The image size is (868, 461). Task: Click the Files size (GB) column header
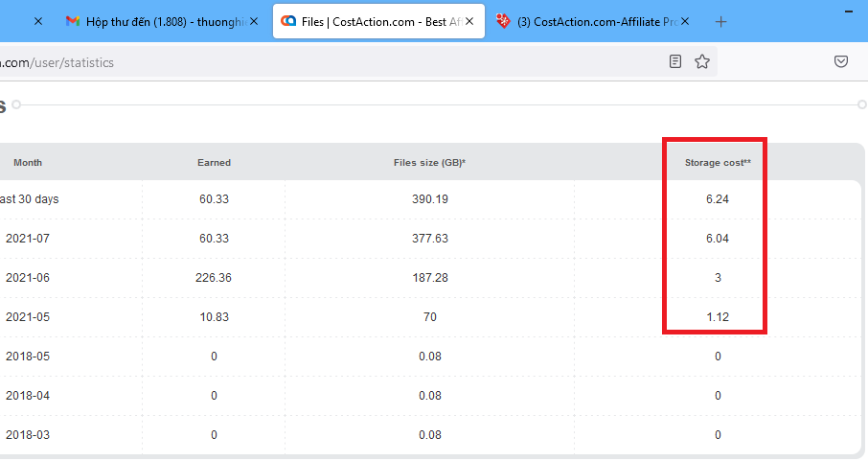(429, 163)
